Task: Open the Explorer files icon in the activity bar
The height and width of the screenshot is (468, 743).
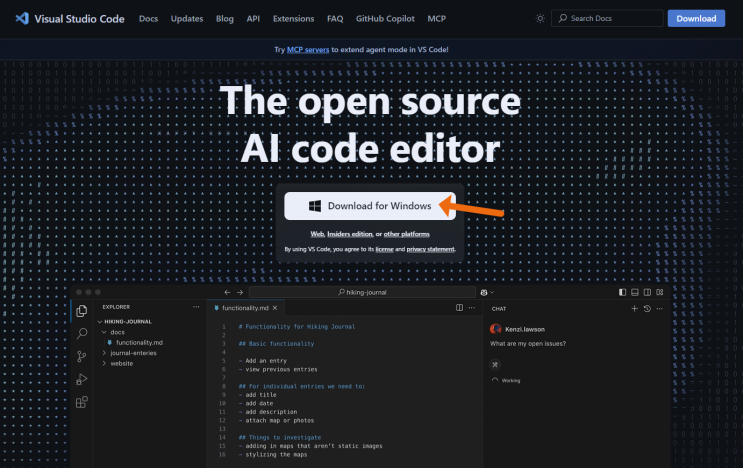Action: click(x=82, y=311)
